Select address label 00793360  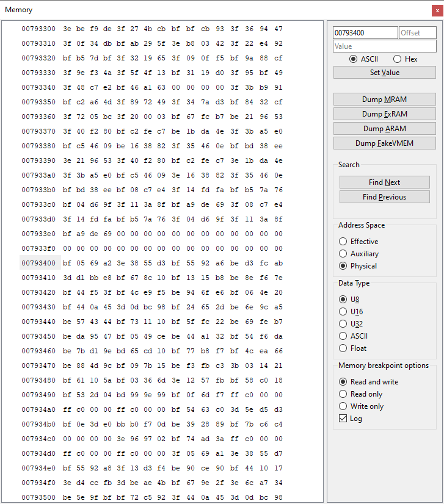tap(38, 117)
